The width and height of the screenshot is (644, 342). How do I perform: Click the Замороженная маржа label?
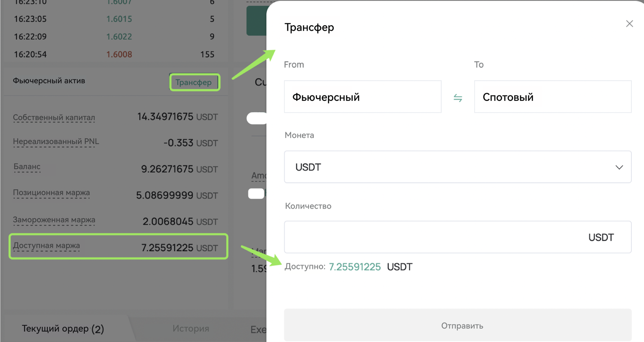pyautogui.click(x=54, y=220)
